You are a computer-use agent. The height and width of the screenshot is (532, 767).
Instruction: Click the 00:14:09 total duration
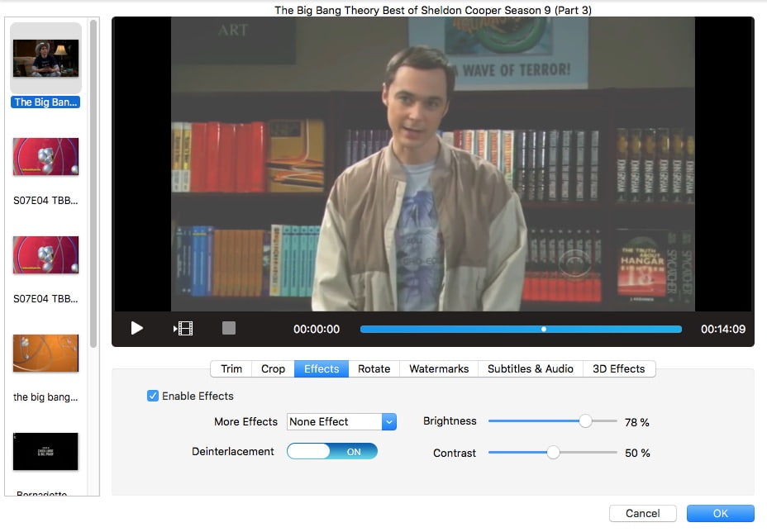[723, 329]
